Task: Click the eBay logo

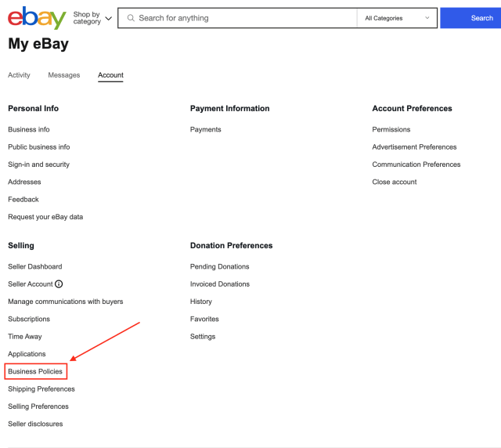Action: point(36,17)
